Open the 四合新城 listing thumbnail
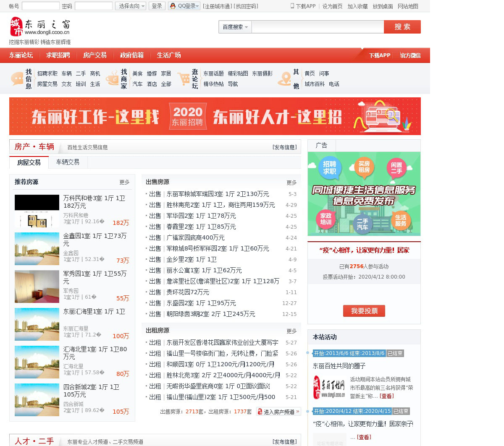 coord(37,400)
